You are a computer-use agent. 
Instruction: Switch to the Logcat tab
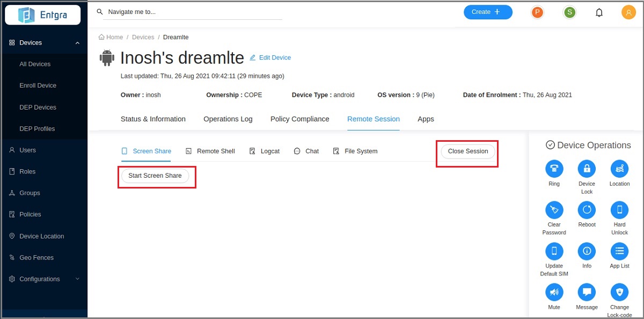pyautogui.click(x=265, y=151)
